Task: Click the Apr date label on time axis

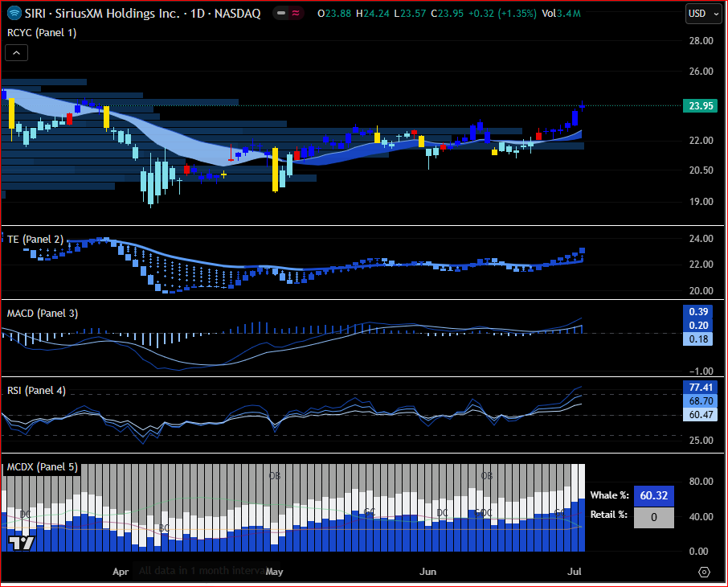Action: click(x=121, y=572)
